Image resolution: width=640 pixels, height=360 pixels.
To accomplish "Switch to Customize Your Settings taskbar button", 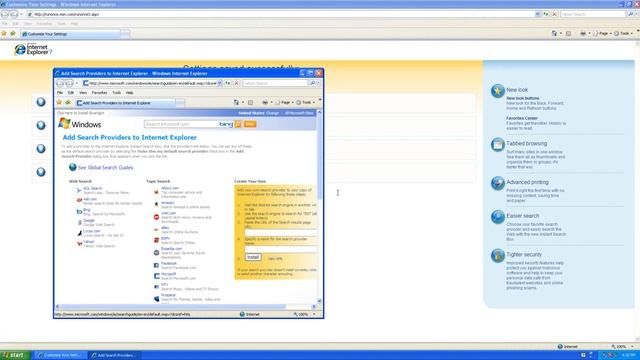I will (x=61, y=355).
